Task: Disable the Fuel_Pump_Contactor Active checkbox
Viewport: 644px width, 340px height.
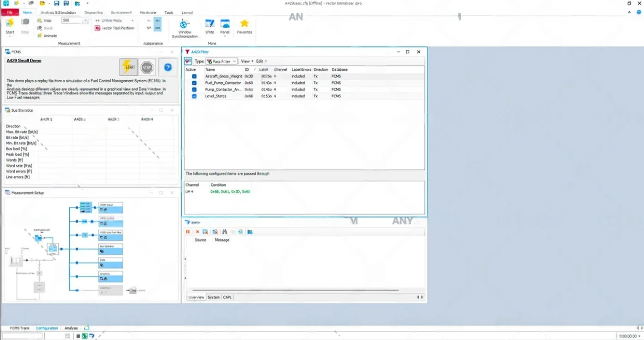Action: 194,83
